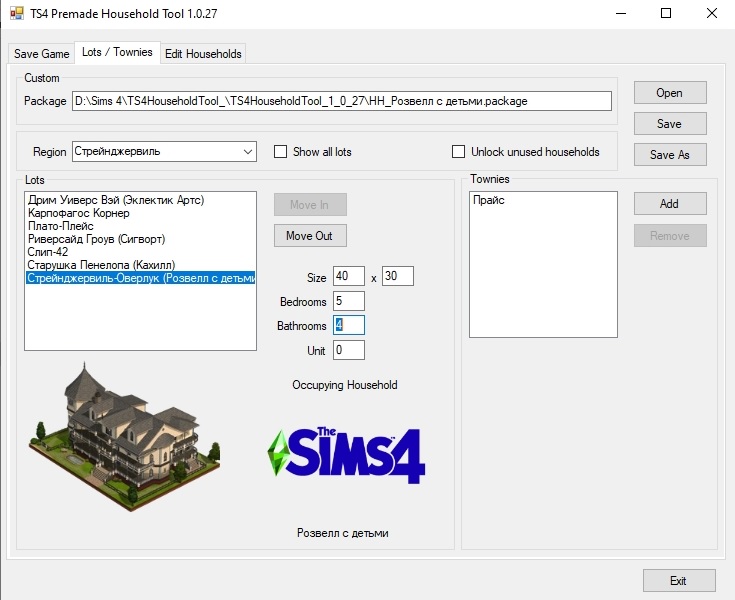The image size is (735, 600).
Task: Select the Слип-42 lot
Action: 48,253
